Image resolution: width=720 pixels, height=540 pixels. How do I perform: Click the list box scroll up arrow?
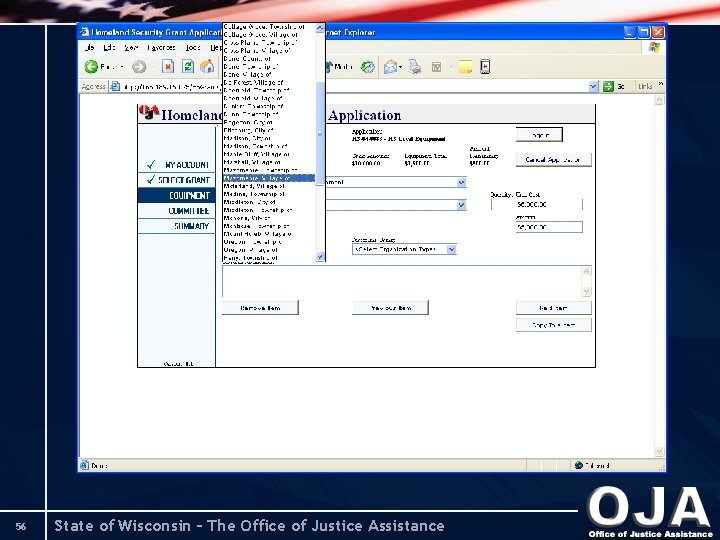[320, 28]
